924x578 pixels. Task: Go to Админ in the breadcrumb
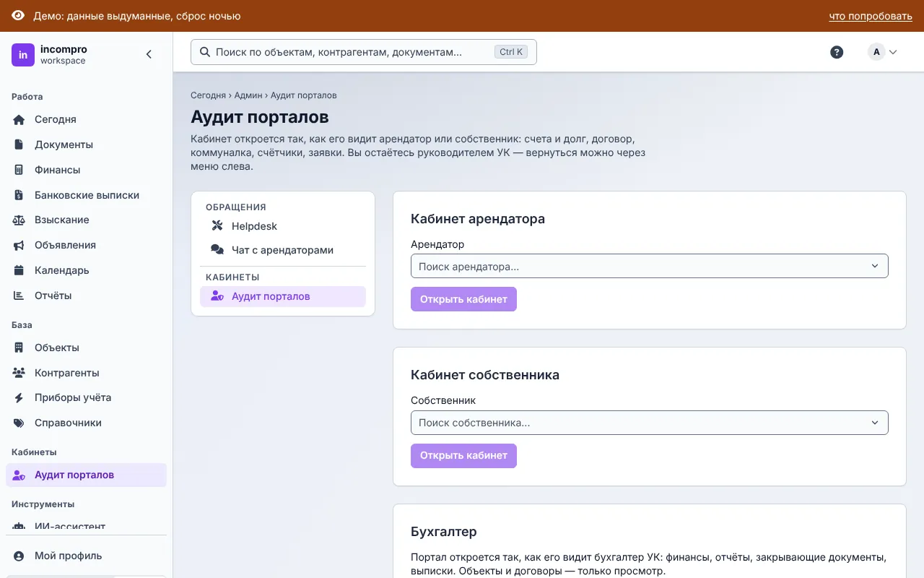pyautogui.click(x=248, y=95)
